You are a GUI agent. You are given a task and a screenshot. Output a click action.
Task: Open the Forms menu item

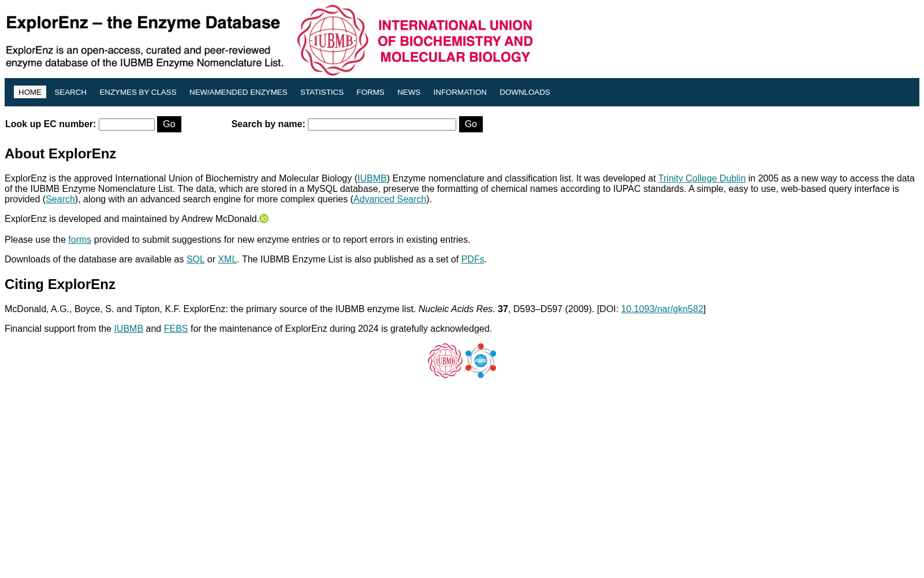[370, 92]
